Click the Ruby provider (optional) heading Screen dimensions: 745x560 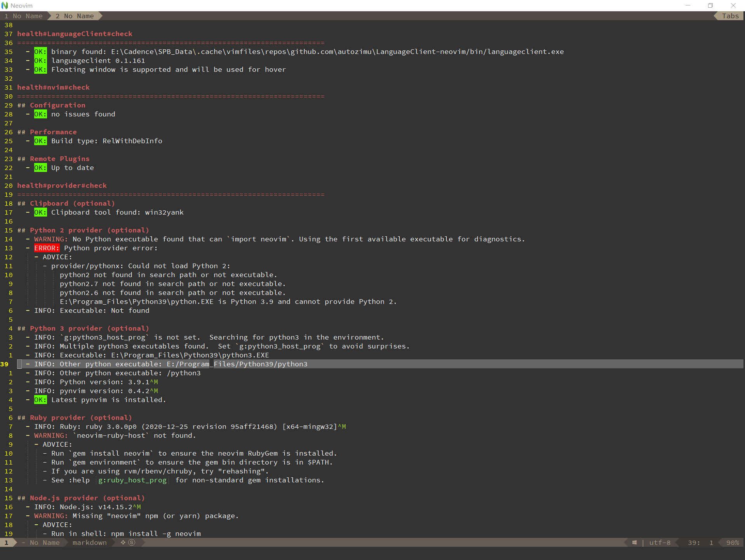[x=81, y=418]
